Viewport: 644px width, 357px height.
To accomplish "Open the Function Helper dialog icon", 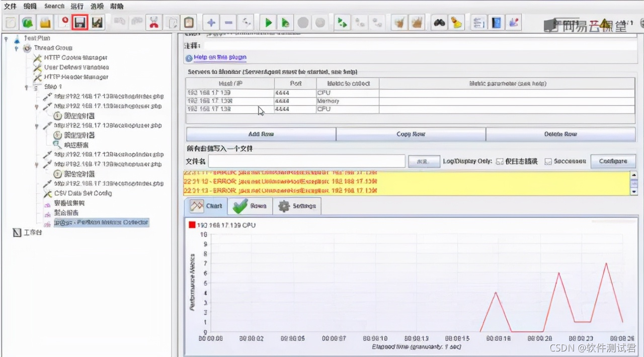I will [479, 22].
